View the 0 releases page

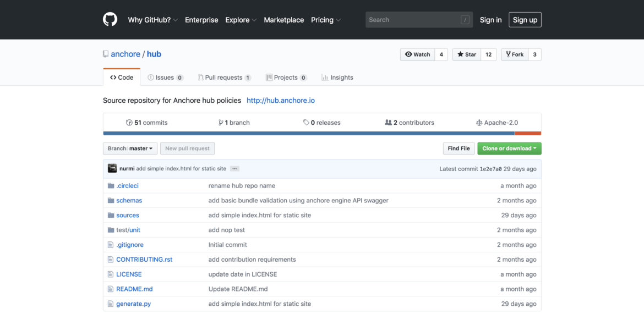(321, 122)
